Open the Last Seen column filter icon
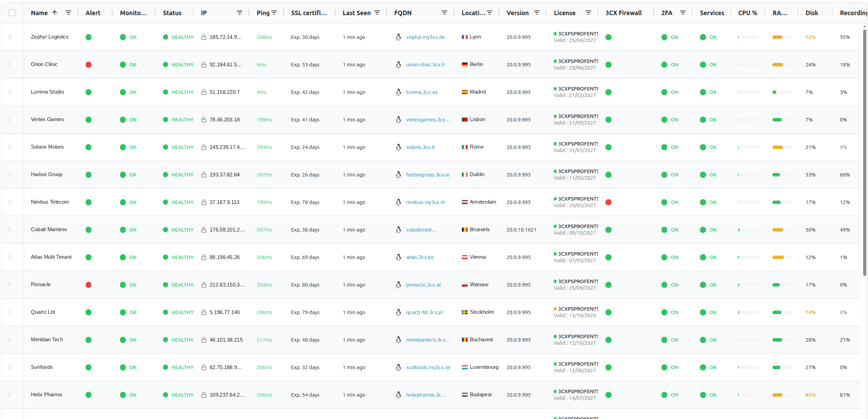 (x=377, y=13)
